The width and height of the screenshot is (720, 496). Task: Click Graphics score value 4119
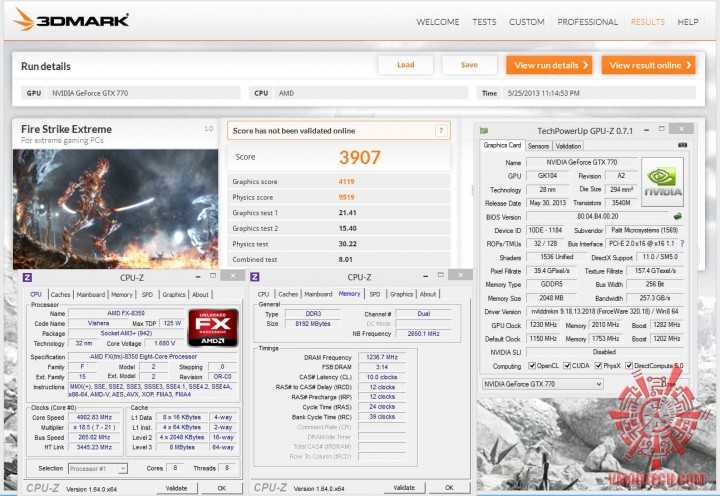(346, 181)
